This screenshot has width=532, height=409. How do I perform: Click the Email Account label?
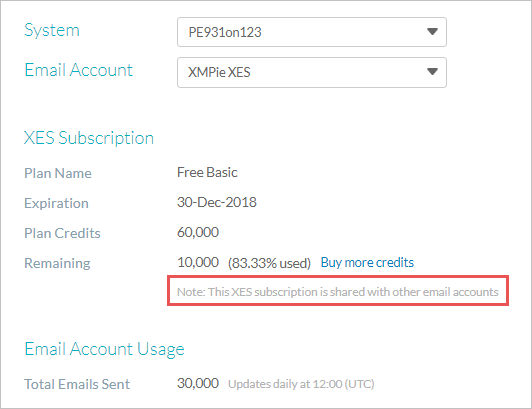click(78, 70)
